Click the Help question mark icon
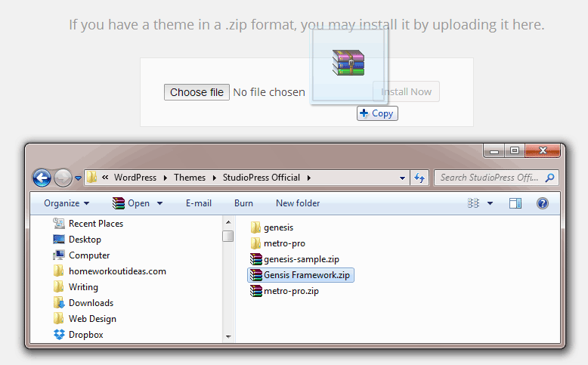588x365 pixels. click(542, 203)
